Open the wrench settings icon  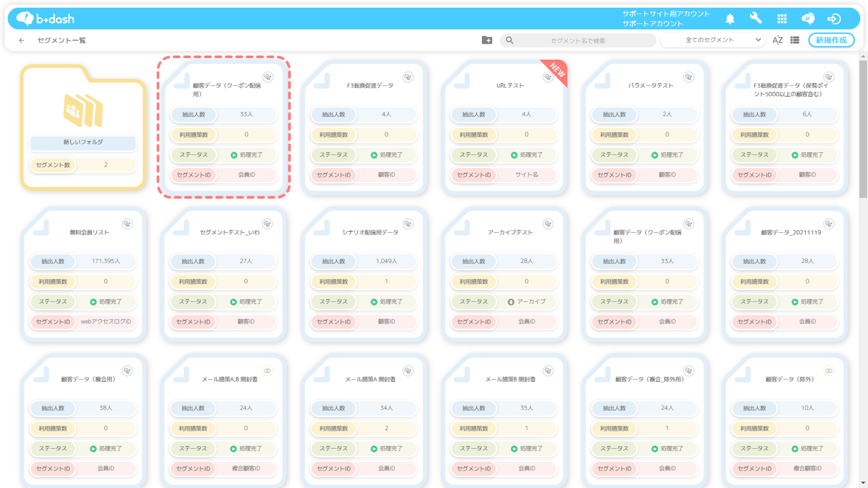(756, 18)
